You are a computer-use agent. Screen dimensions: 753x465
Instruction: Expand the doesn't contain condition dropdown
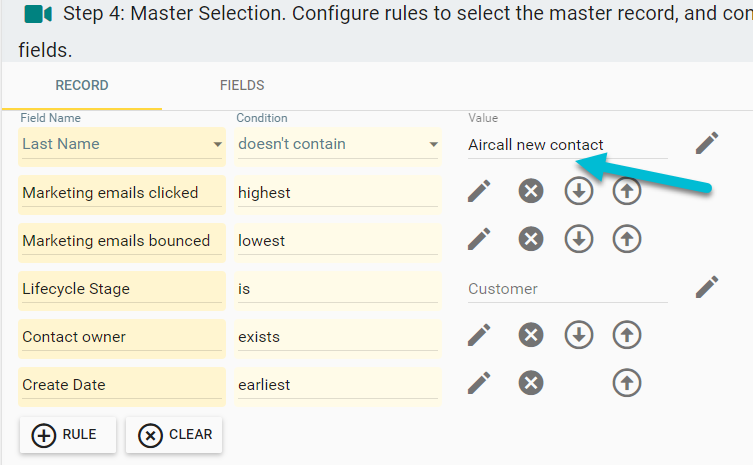[x=433, y=145]
